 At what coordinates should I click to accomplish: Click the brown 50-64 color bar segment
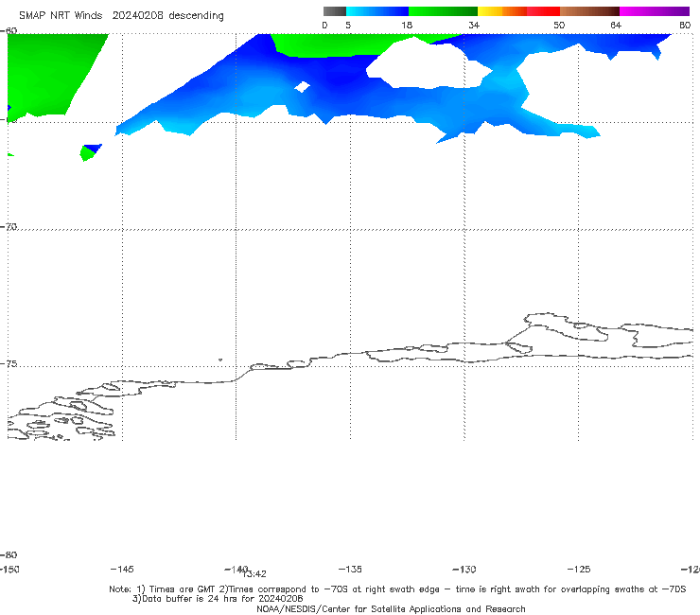point(589,11)
